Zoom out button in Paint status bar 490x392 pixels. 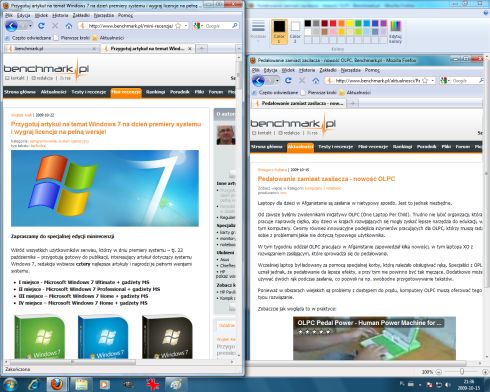[439, 372]
